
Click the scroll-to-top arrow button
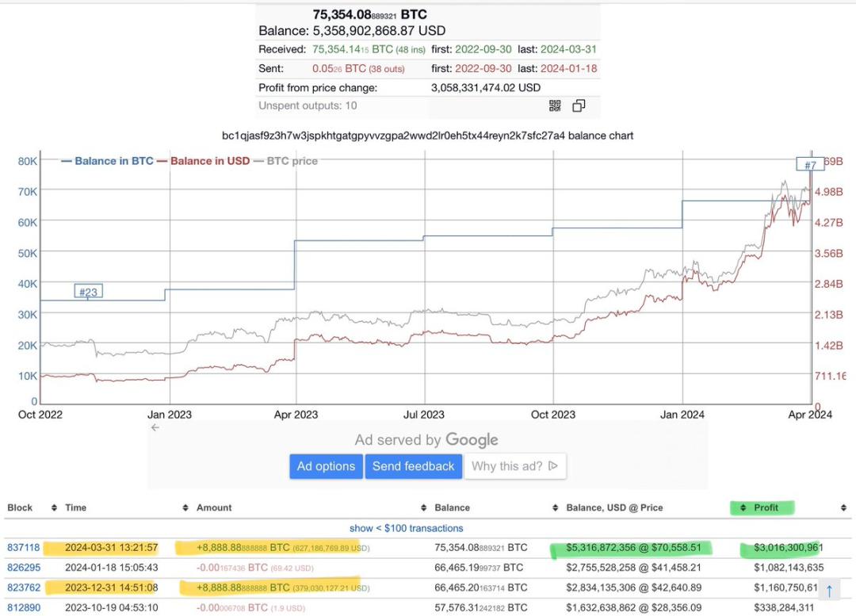[x=829, y=590]
